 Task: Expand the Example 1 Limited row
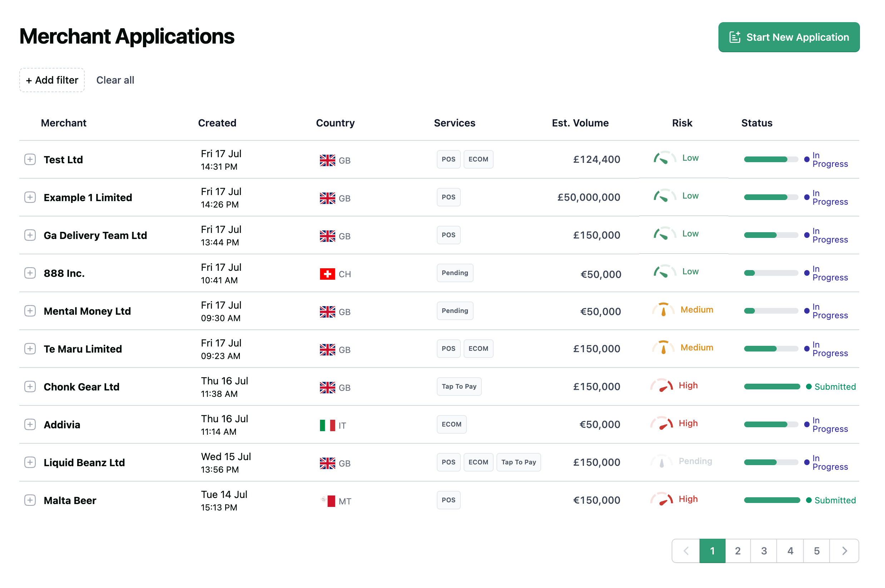point(30,197)
